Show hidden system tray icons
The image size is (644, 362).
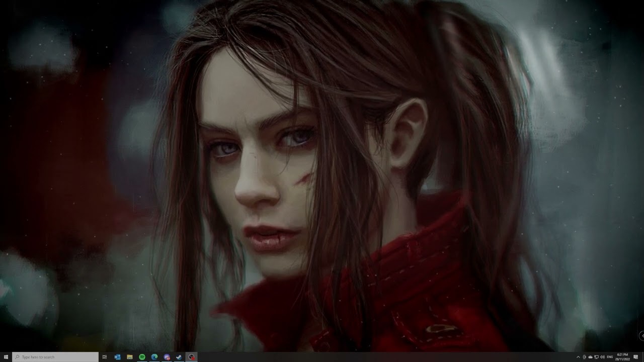point(578,357)
